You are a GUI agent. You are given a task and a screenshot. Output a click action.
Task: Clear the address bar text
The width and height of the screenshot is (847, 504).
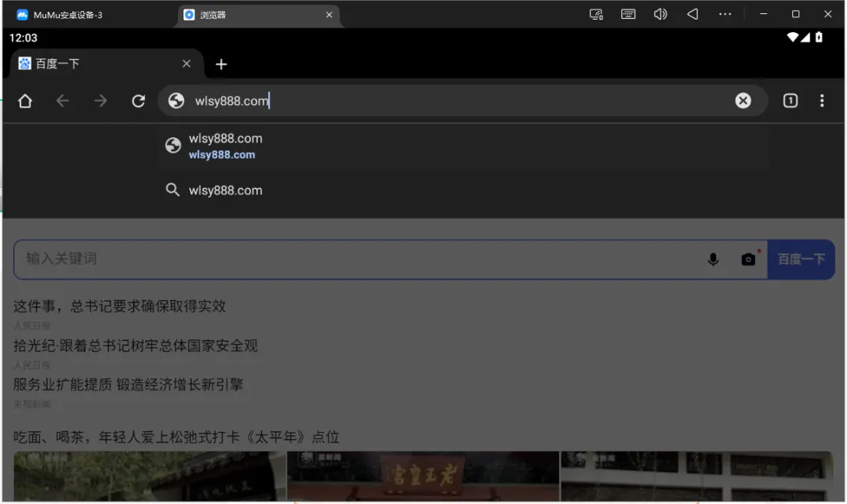coord(743,100)
